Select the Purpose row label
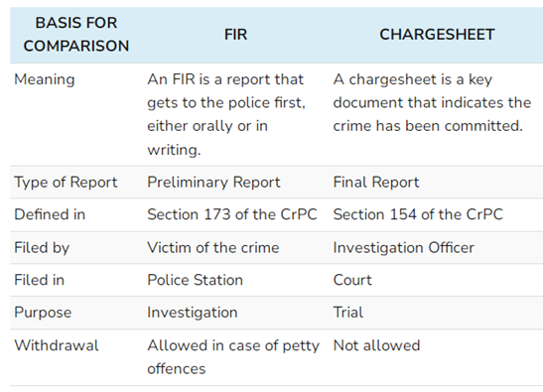The image size is (543, 392). click(43, 313)
